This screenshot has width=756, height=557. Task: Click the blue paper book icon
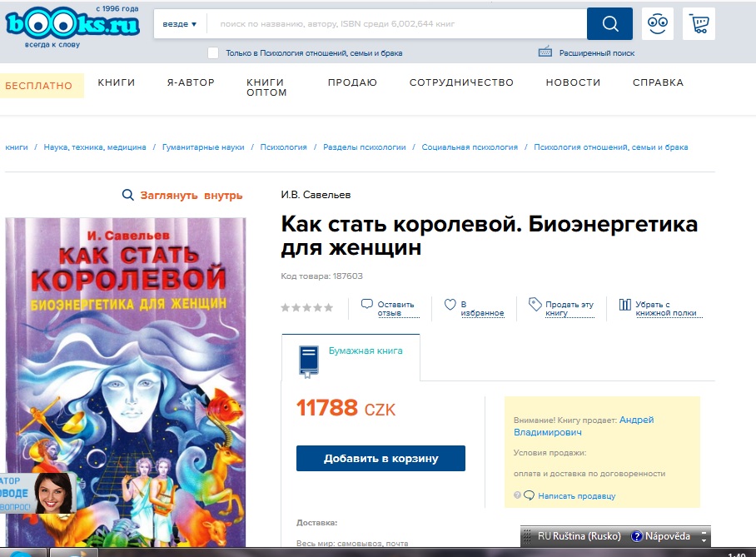(309, 361)
